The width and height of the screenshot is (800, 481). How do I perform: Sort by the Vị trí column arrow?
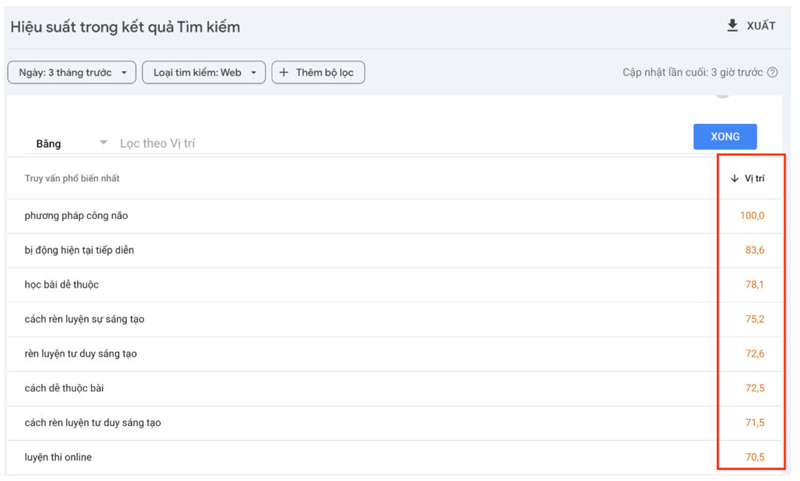pyautogui.click(x=735, y=179)
